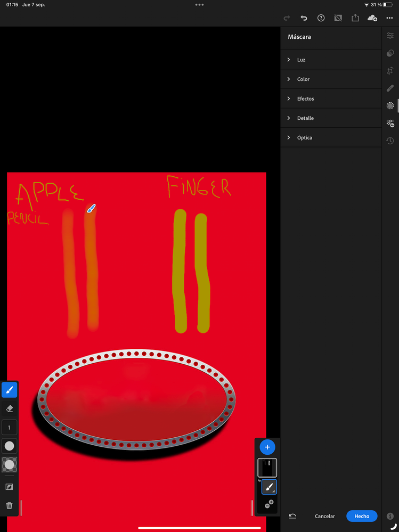Viewport: 399px width, 532px height.
Task: Click Cancelar to discard mask
Action: (325, 516)
